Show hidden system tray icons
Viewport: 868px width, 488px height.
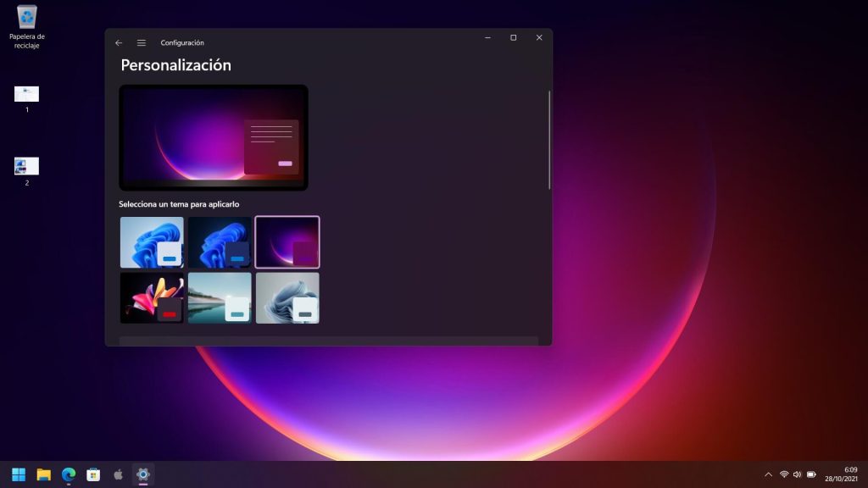pos(768,474)
